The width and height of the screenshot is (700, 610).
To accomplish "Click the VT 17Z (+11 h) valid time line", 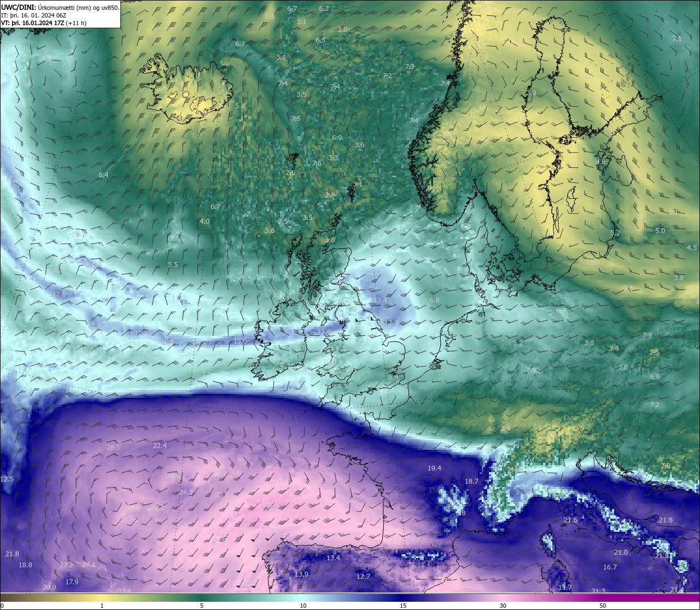I will pyautogui.click(x=44, y=23).
